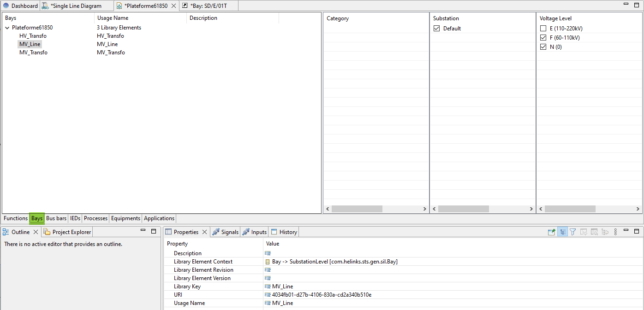Collapse the Plateforme61850 tree node

point(7,28)
